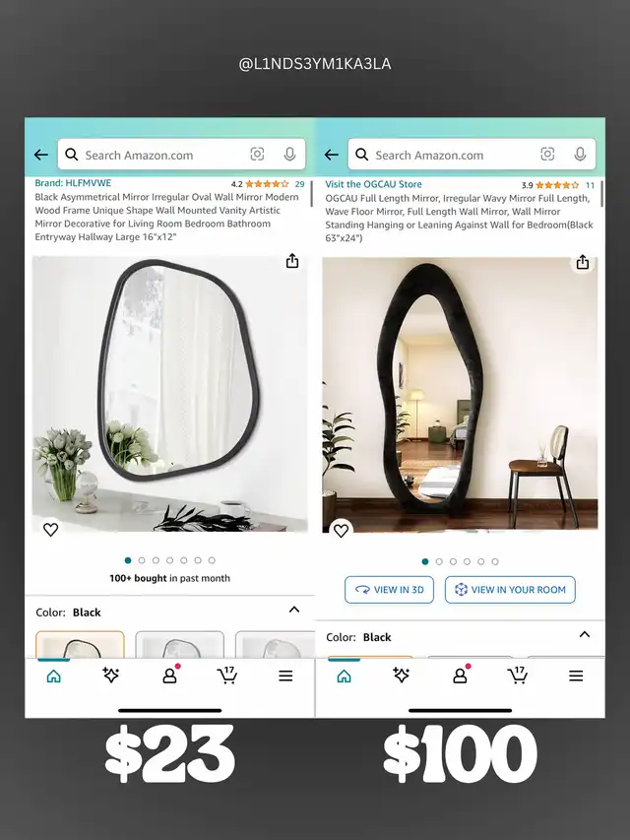Open camera lens search in the right search bar
The width and height of the screenshot is (630, 840).
pyautogui.click(x=547, y=155)
